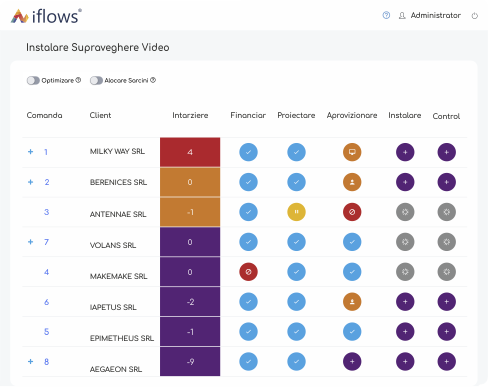Expand order 1 row with plus sign
The height and width of the screenshot is (387, 488).
(x=30, y=152)
